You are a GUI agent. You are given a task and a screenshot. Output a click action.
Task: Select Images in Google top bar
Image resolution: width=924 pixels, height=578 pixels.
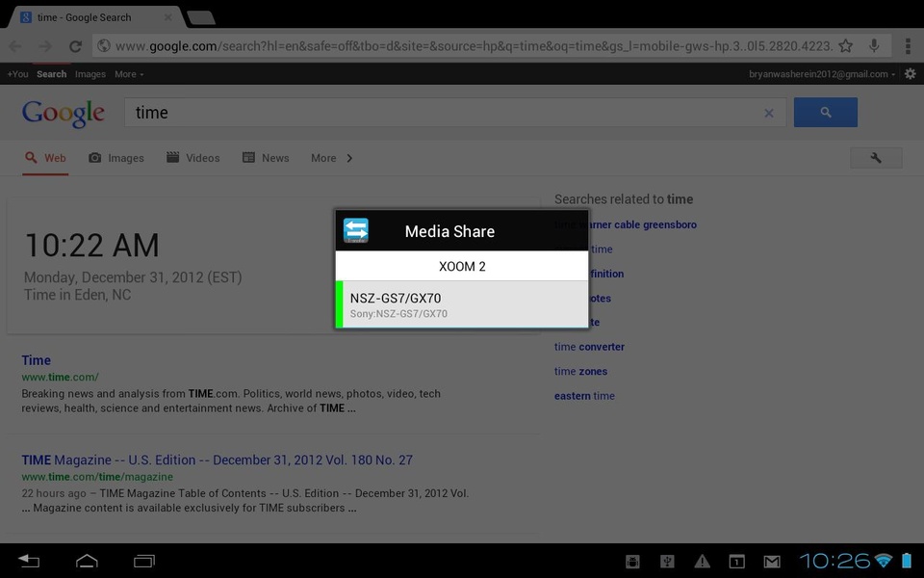click(x=90, y=74)
